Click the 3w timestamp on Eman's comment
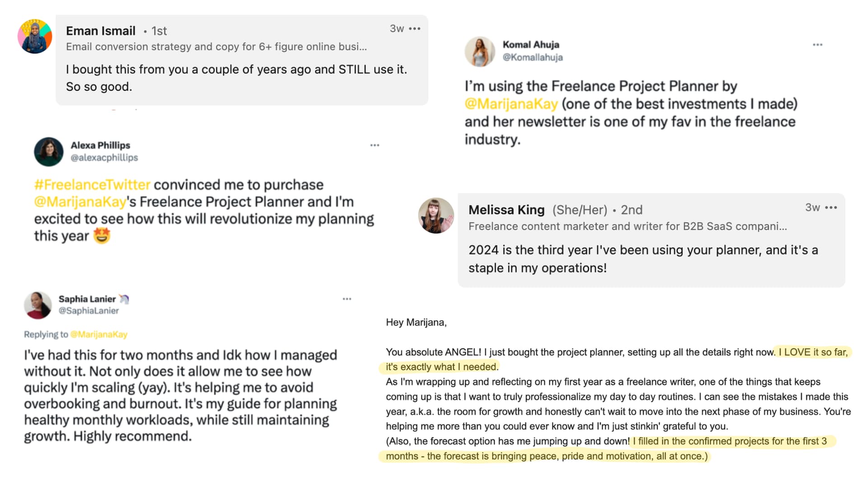868x488 pixels. [396, 29]
